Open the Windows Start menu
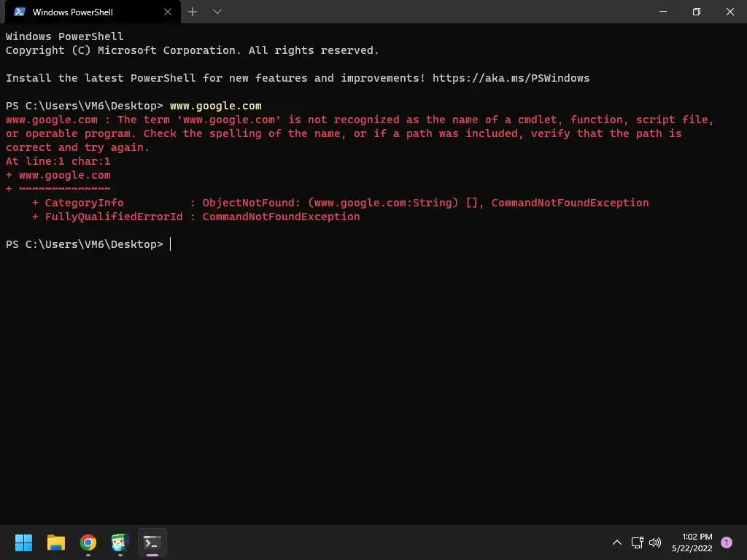The image size is (747, 560). tap(23, 542)
